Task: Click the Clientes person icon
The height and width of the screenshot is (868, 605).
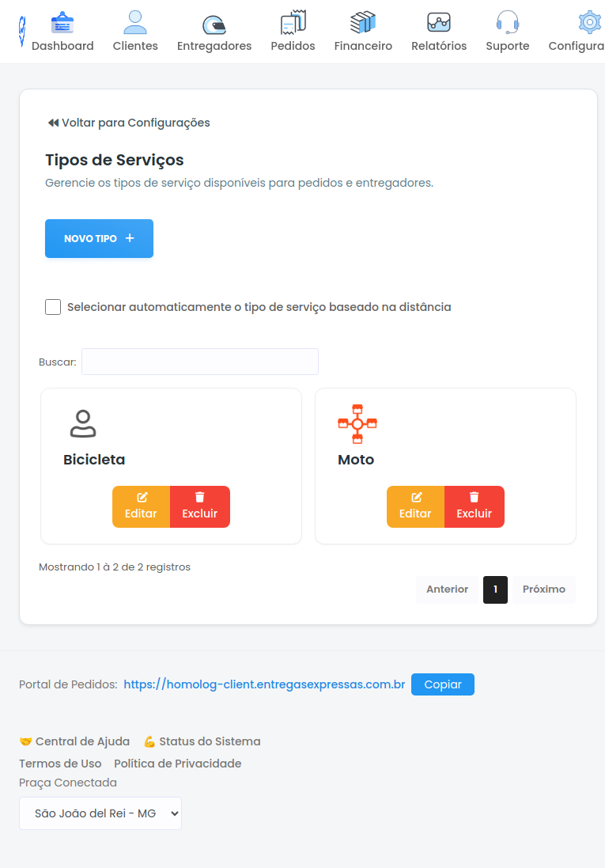Action: 135,22
